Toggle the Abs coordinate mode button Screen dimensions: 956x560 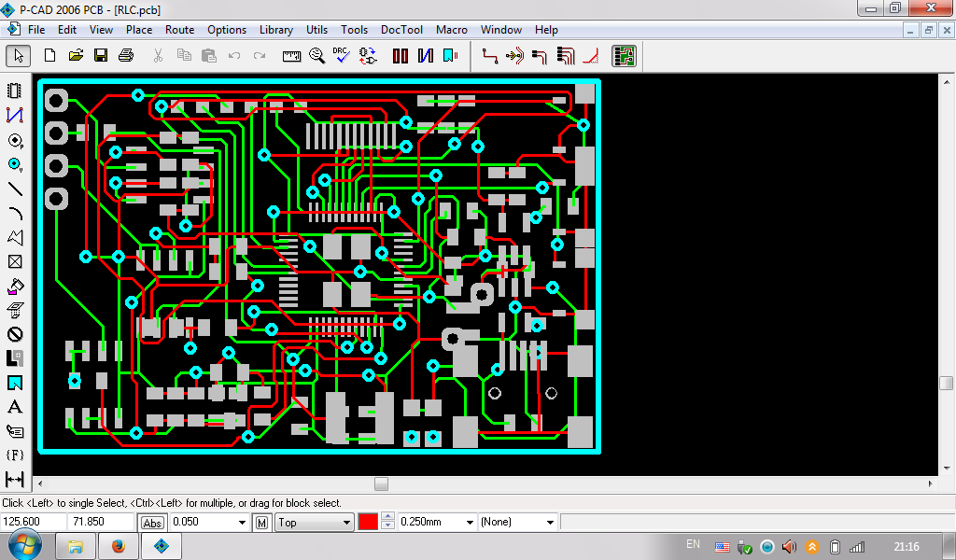point(152,523)
